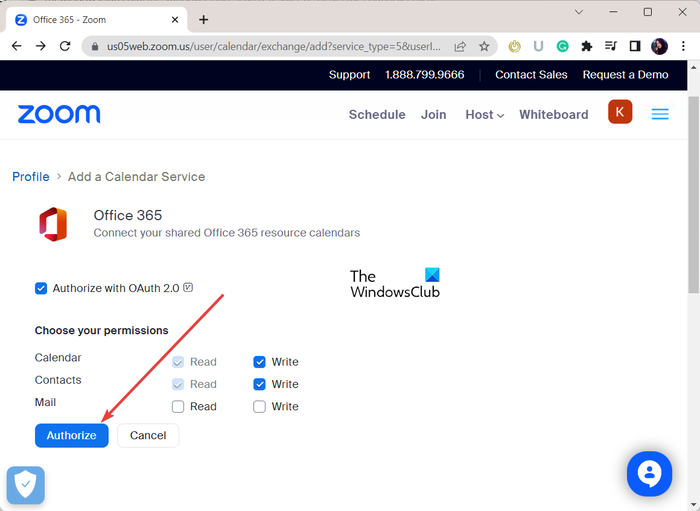700x511 pixels.
Task: Click the Authorize button
Action: (71, 436)
